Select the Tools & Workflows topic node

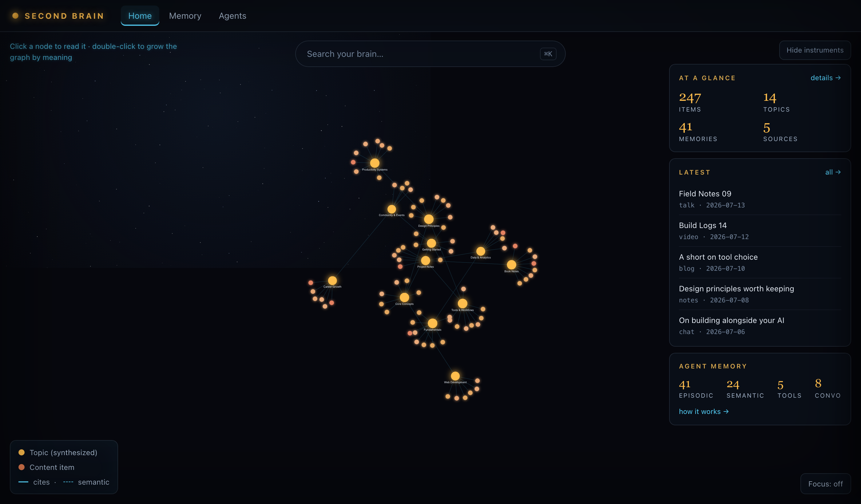click(462, 303)
